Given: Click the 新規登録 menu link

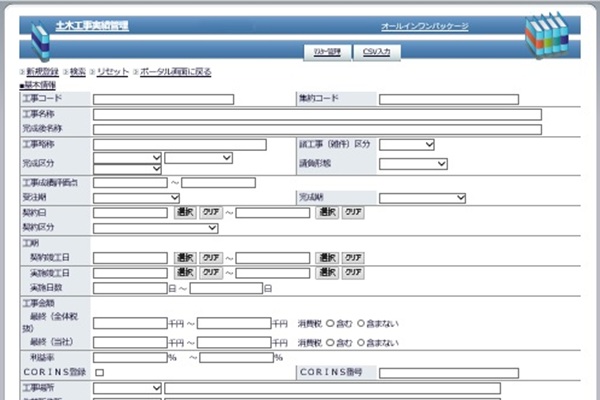Looking at the screenshot, I should (42, 73).
